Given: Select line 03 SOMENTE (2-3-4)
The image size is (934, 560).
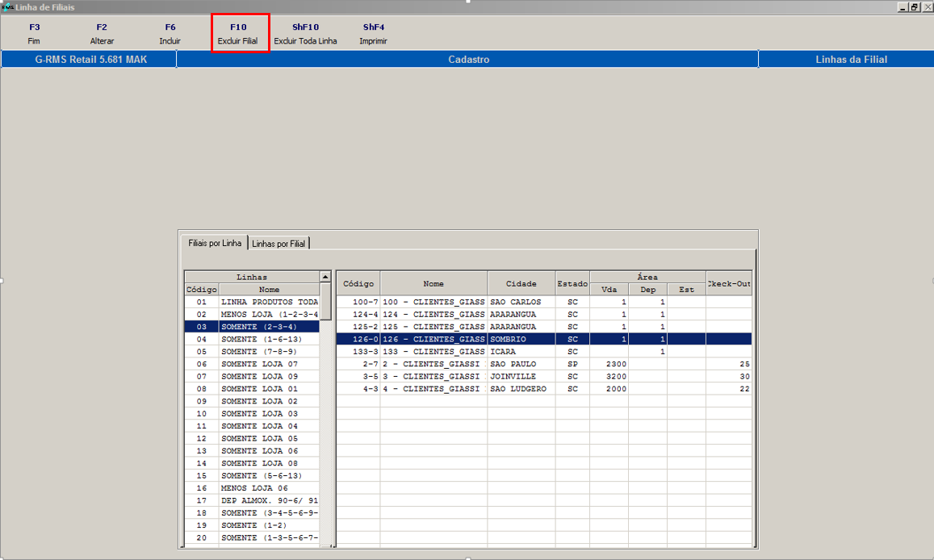Looking at the screenshot, I should coord(252,327).
